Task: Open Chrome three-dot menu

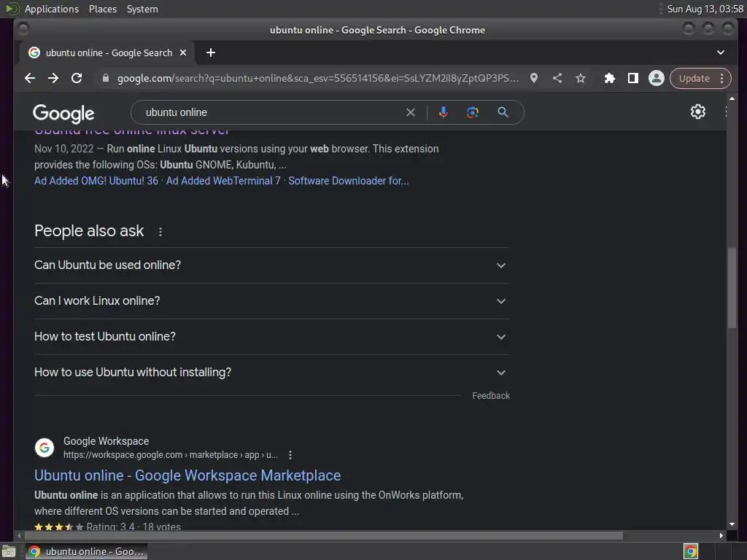Action: (x=722, y=78)
